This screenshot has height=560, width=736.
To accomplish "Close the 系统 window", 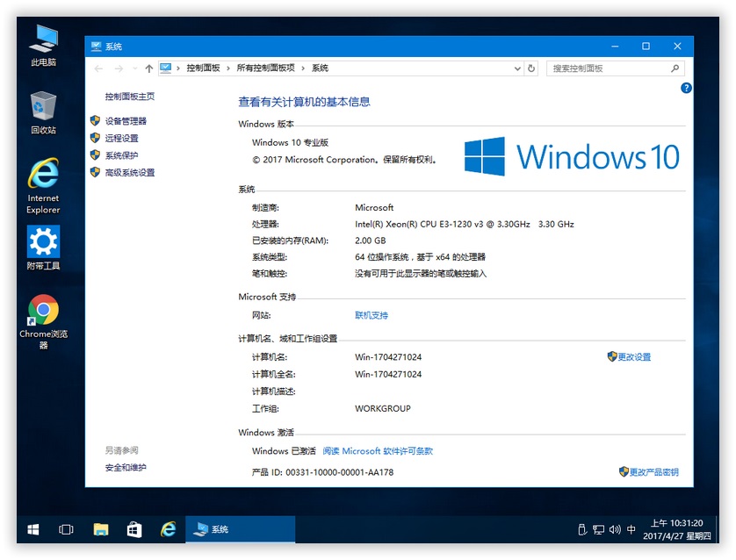I will pyautogui.click(x=677, y=46).
